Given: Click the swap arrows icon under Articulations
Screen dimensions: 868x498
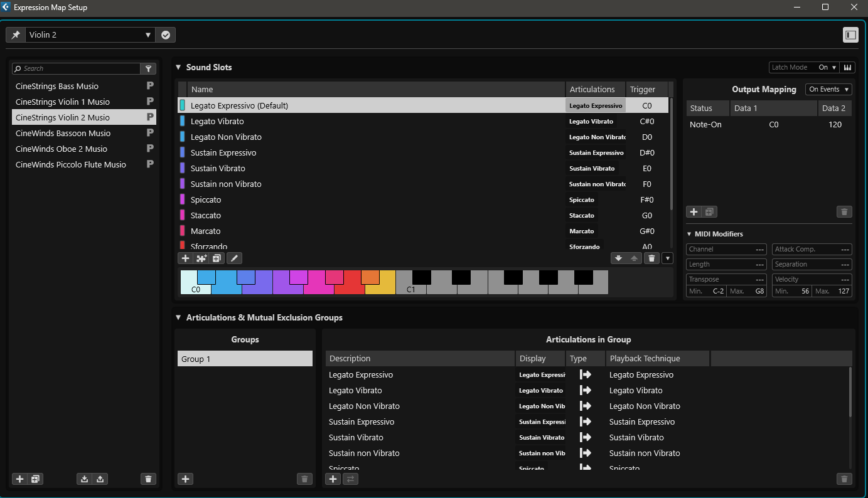Looking at the screenshot, I should point(350,479).
